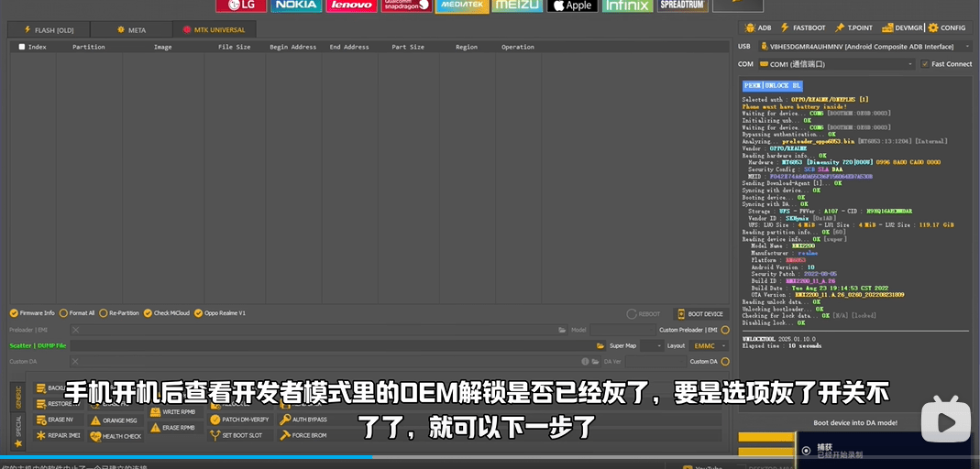Select the NOKIA brand logo
Screen dimensions: 980x469
pos(296,5)
